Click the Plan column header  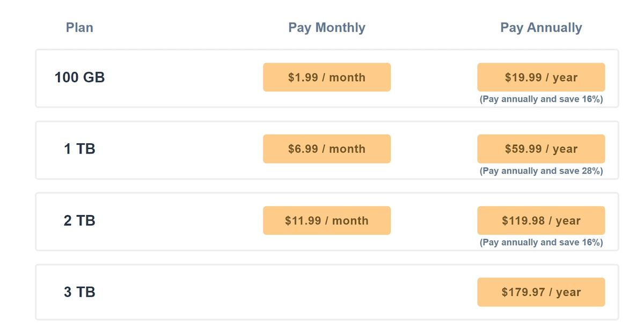79,28
